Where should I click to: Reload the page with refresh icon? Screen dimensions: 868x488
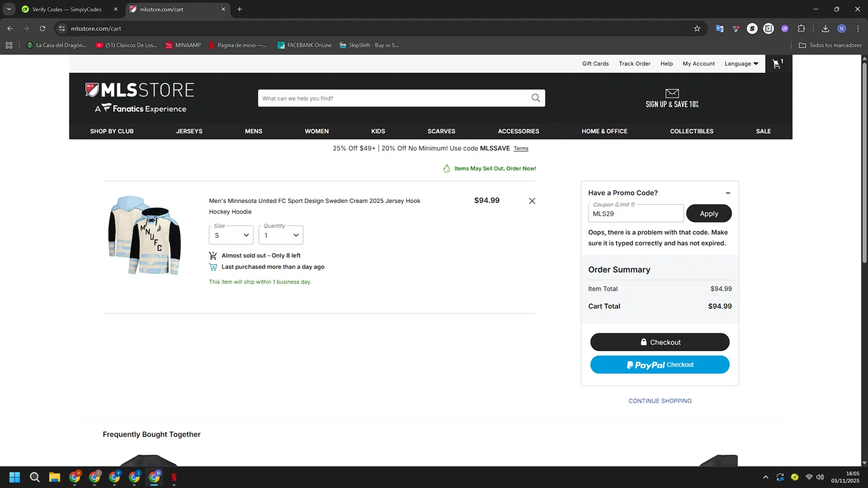[42, 28]
